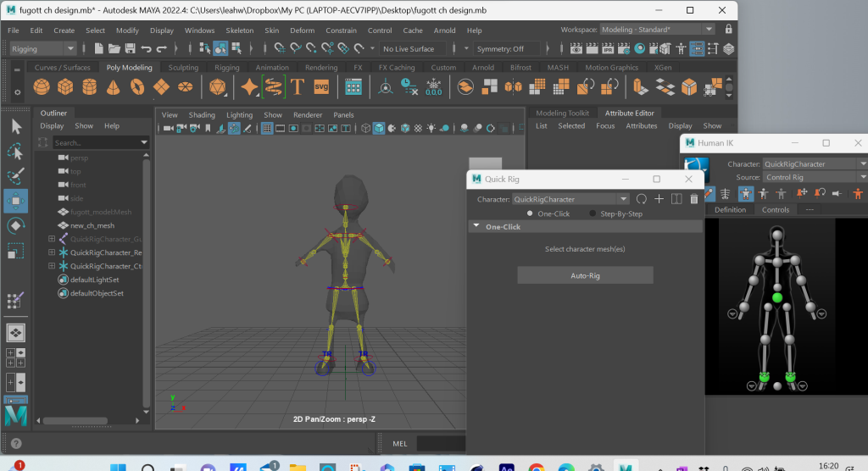Toggle select by object type mode
868x471 pixels.
(220, 48)
